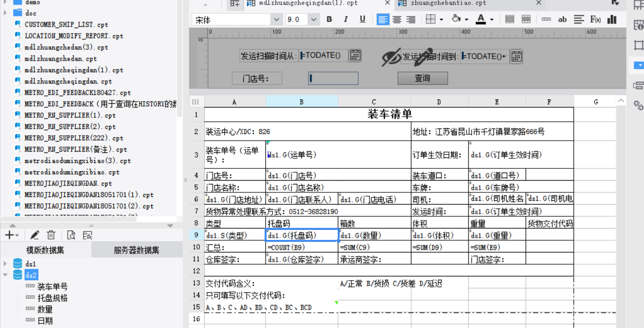
Task: Expand the ds1 dataset node
Action: pyautogui.click(x=5, y=264)
